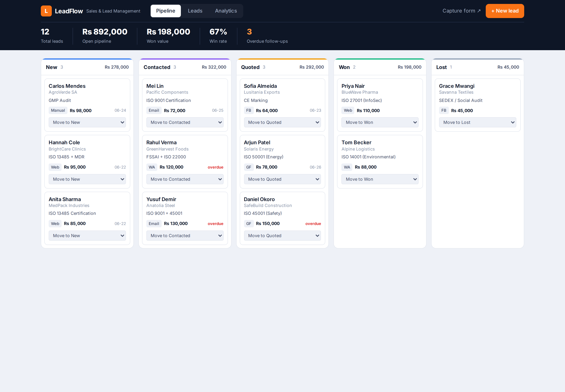The height and width of the screenshot is (392, 565).
Task: Open Grace Mwangi's Move to Lost dropdown
Action: pyautogui.click(x=478, y=122)
